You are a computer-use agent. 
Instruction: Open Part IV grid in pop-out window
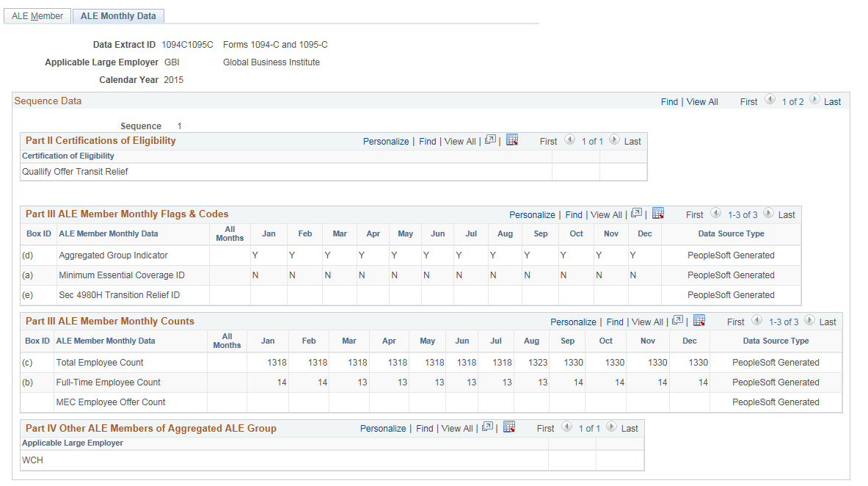coord(487,427)
